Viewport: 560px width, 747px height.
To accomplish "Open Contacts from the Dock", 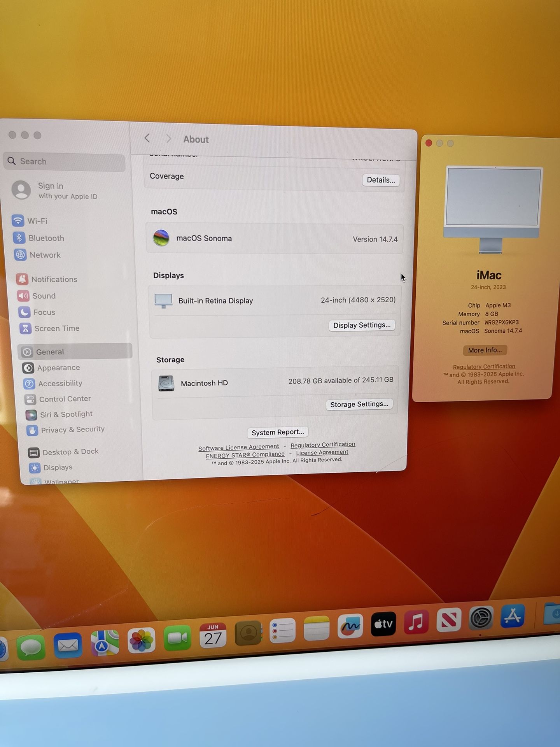I will click(248, 633).
